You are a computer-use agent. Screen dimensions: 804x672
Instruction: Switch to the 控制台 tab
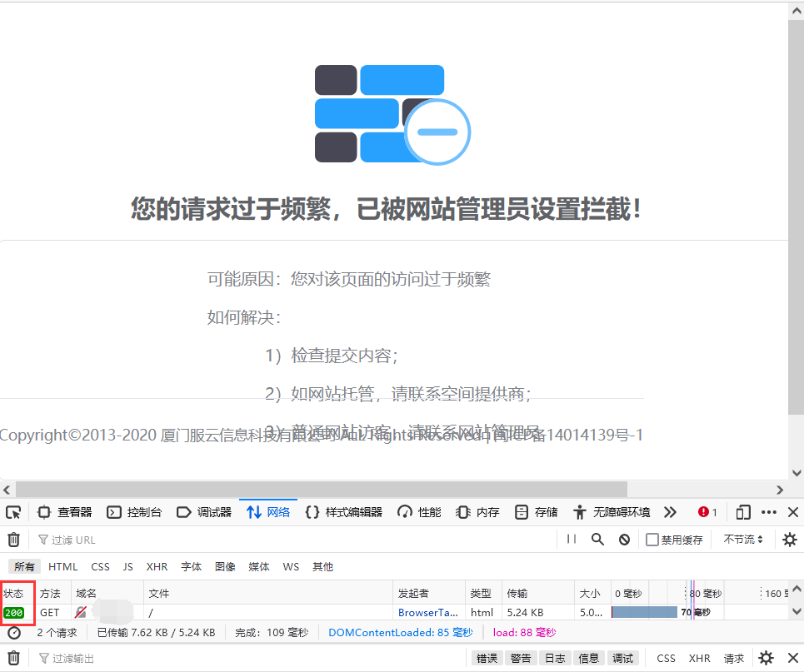pos(135,512)
